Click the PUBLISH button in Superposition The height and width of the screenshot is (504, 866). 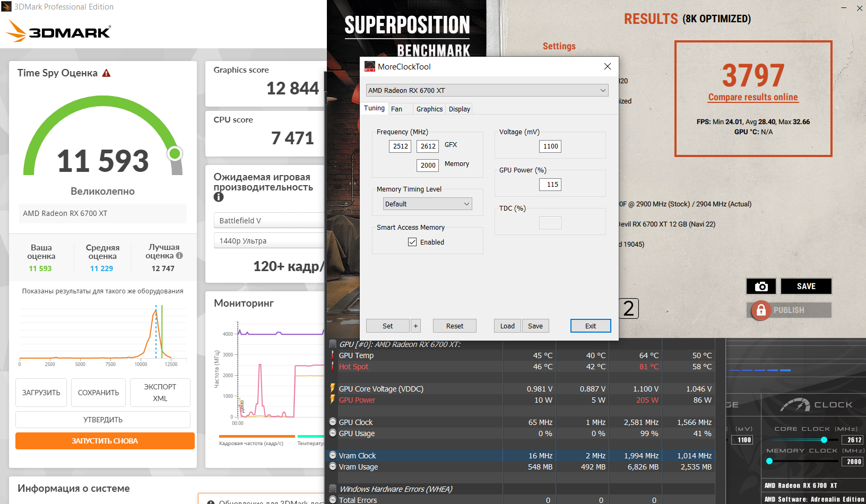click(789, 310)
